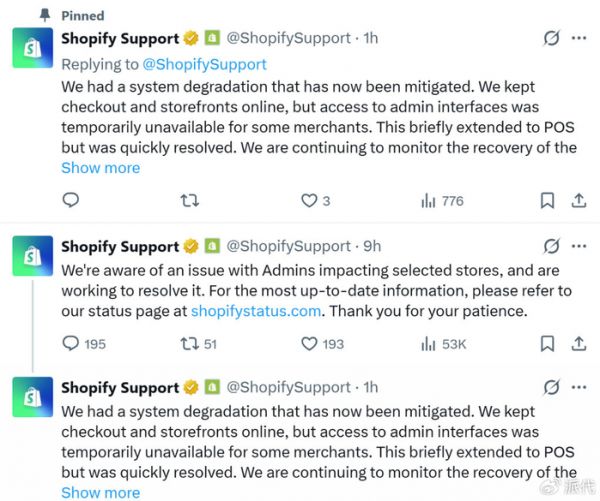Viewport: 600px width, 501px height.
Task: Retweet the tweet with 51 reposts
Action: coord(187,343)
